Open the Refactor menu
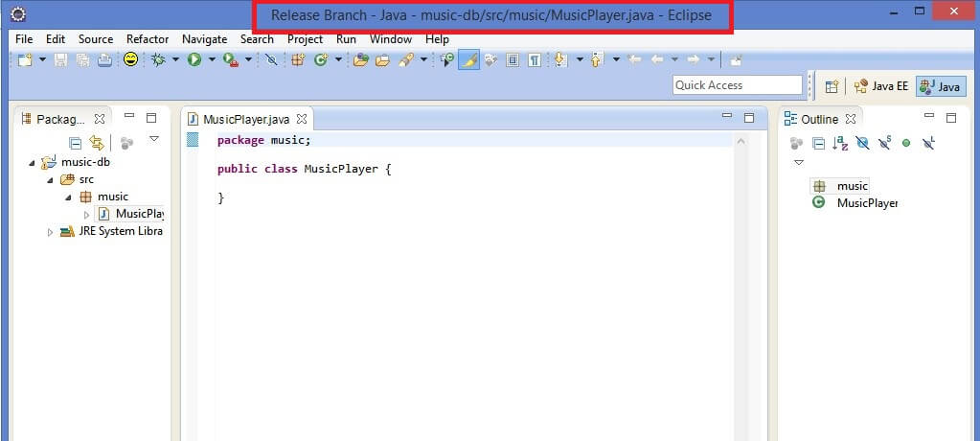 click(148, 38)
